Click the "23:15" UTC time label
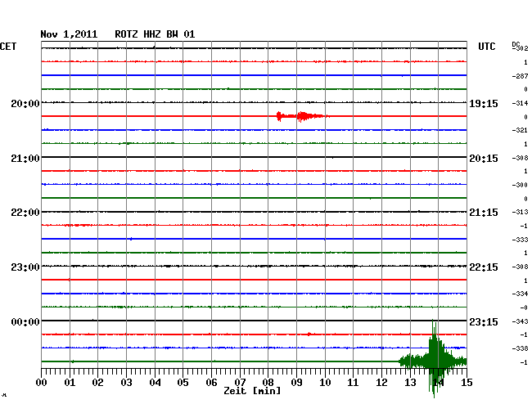Image resolution: width=532 pixels, height=404 pixels. point(484,321)
